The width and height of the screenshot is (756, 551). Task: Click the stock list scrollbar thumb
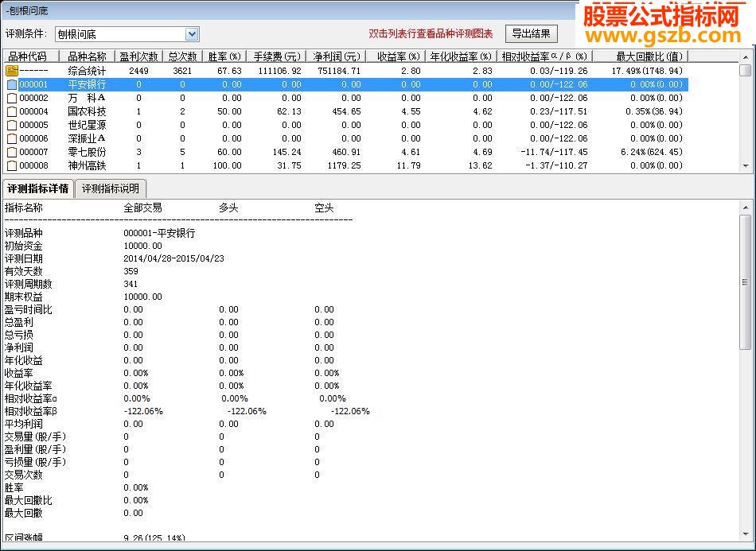click(x=746, y=70)
